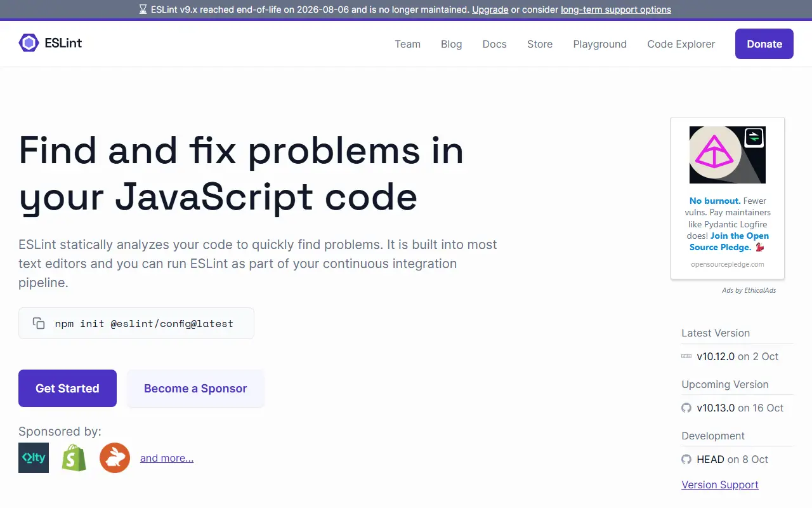Click the npm icon beside v10.12.0
The height and width of the screenshot is (508, 812).
coord(686,356)
